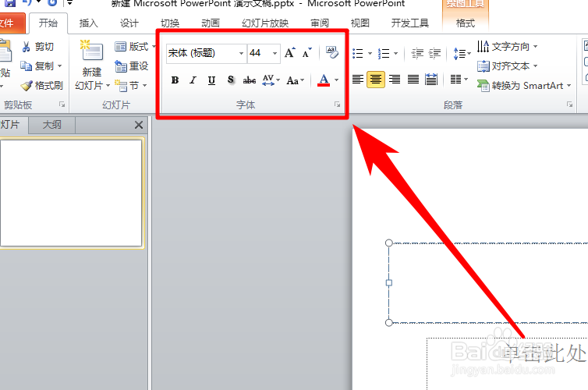
Task: Open the line spacing menu
Action: pyautogui.click(x=462, y=54)
